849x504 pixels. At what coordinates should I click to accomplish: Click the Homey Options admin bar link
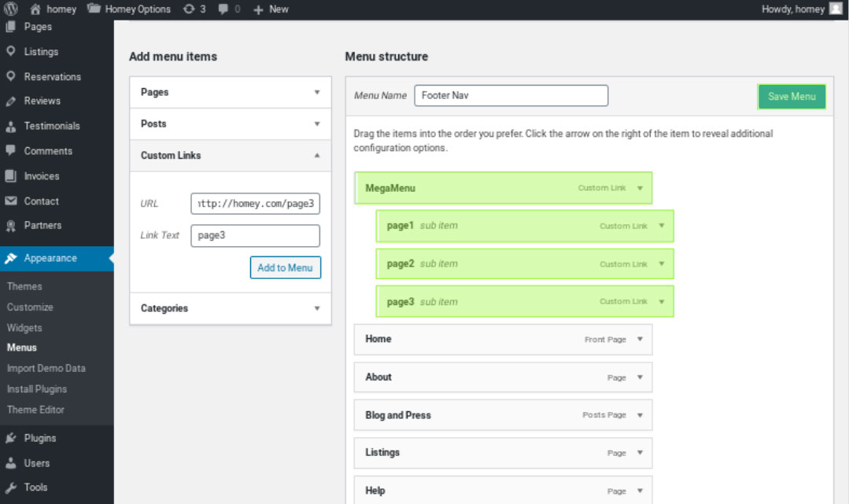click(x=138, y=9)
